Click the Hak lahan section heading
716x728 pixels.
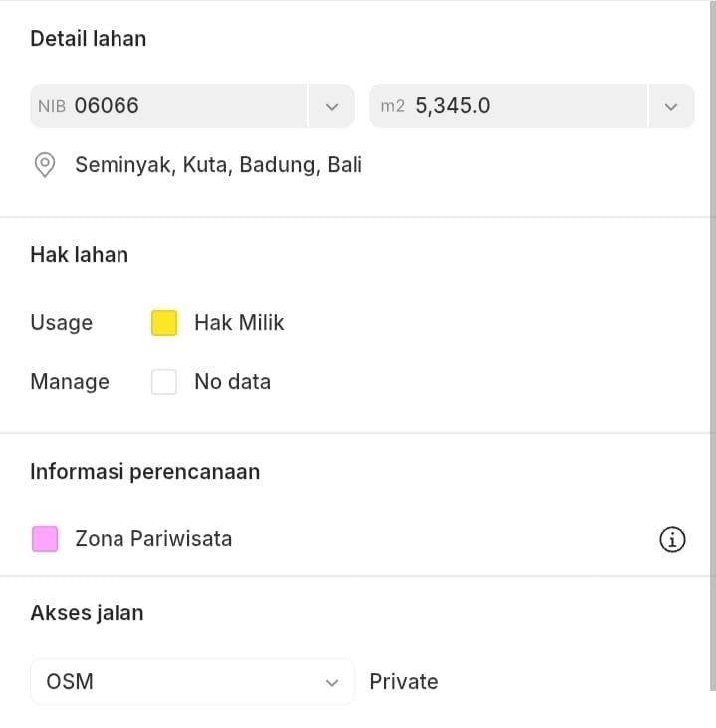79,255
